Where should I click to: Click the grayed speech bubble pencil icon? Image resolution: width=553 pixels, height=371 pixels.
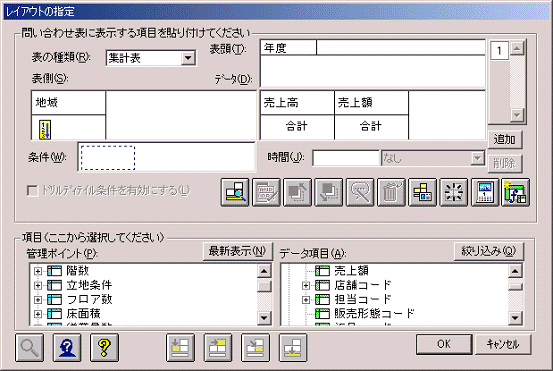pos(360,192)
